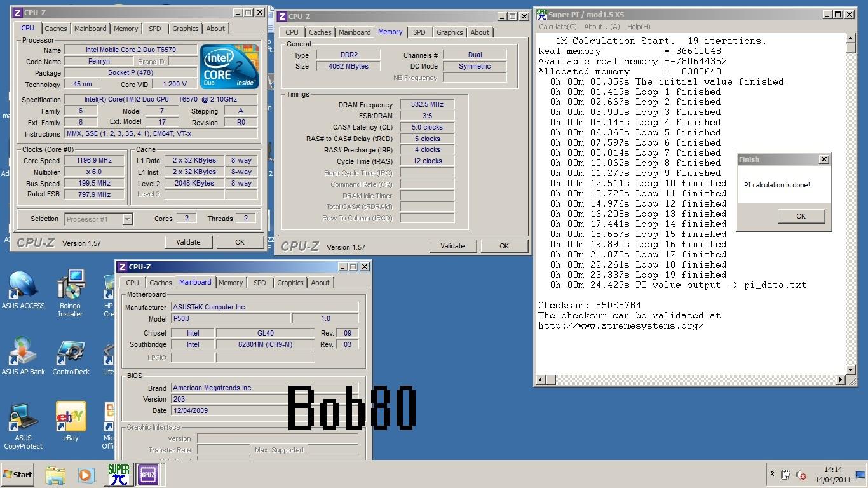The image size is (868, 488).
Task: Click Checksum: 85DE87B4 line
Action: click(590, 305)
